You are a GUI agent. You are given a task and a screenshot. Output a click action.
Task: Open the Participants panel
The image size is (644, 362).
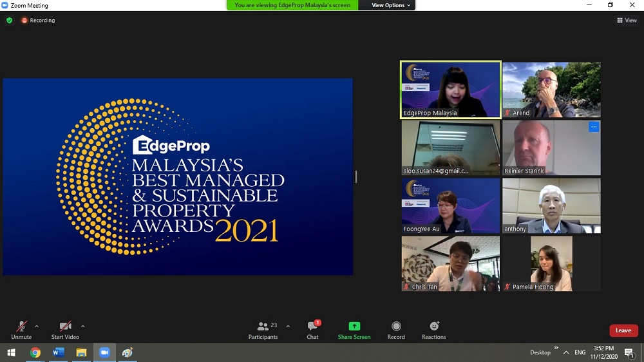tap(263, 330)
